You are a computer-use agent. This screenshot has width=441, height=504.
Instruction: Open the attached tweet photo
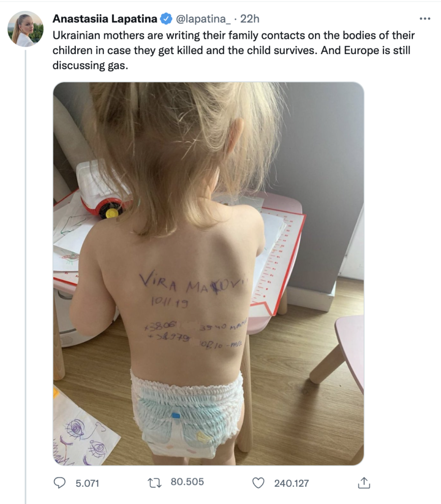click(x=208, y=274)
